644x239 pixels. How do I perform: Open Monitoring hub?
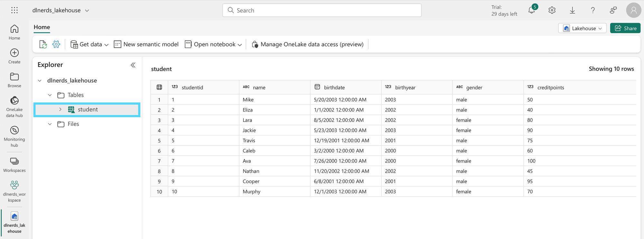point(14,136)
